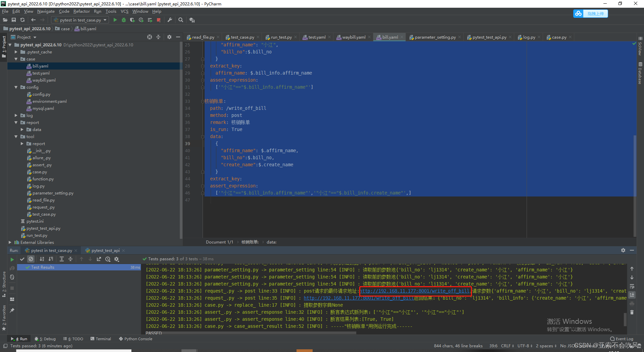This screenshot has height=352, width=644.
Task: Open Project panel gear settings
Action: pos(169,37)
